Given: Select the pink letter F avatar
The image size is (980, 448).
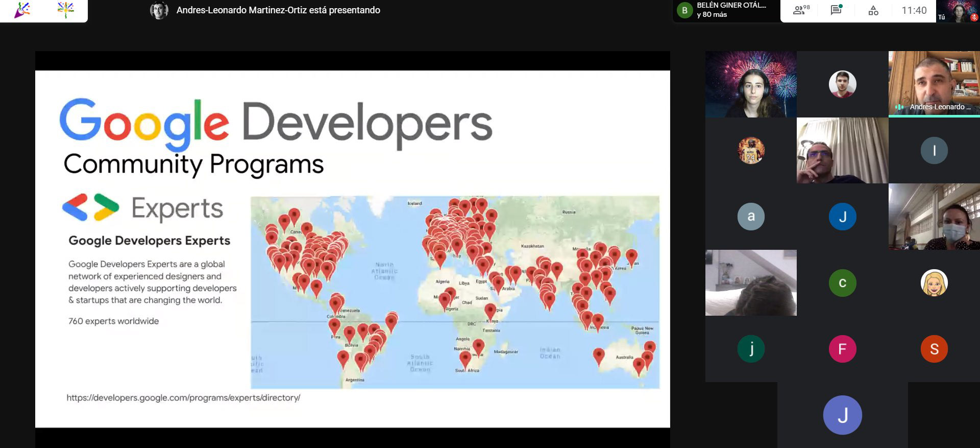Looking at the screenshot, I should (842, 349).
